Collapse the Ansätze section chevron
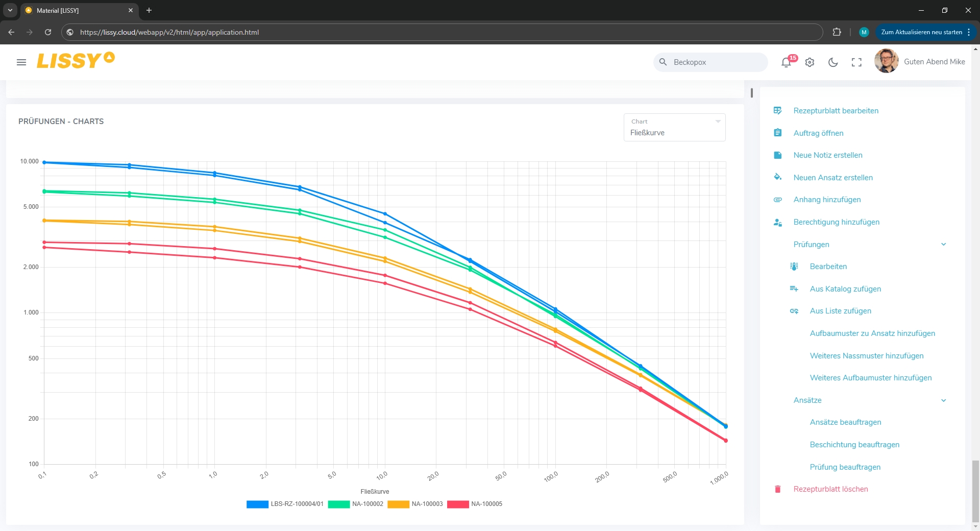The width and height of the screenshot is (980, 531). point(943,400)
